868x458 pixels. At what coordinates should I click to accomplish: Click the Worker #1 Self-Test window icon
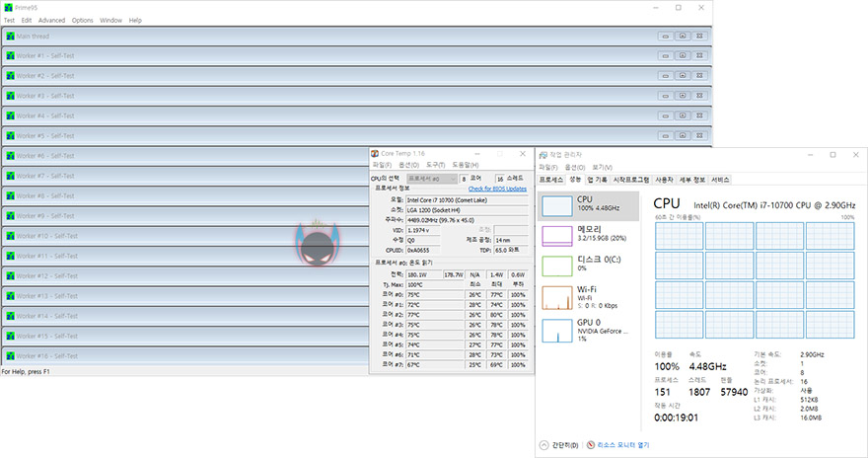[x=10, y=56]
